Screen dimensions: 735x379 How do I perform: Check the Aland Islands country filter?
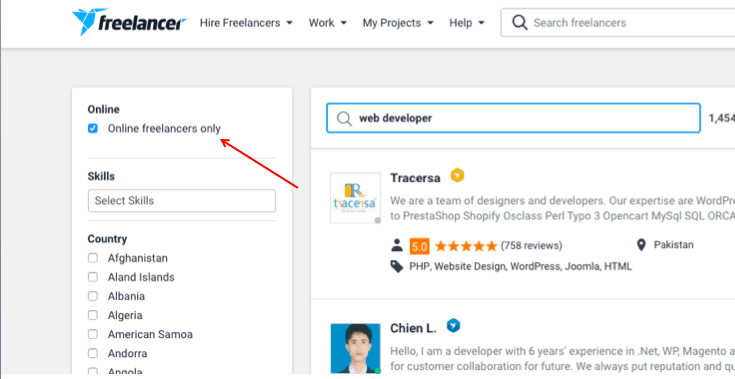pos(93,277)
